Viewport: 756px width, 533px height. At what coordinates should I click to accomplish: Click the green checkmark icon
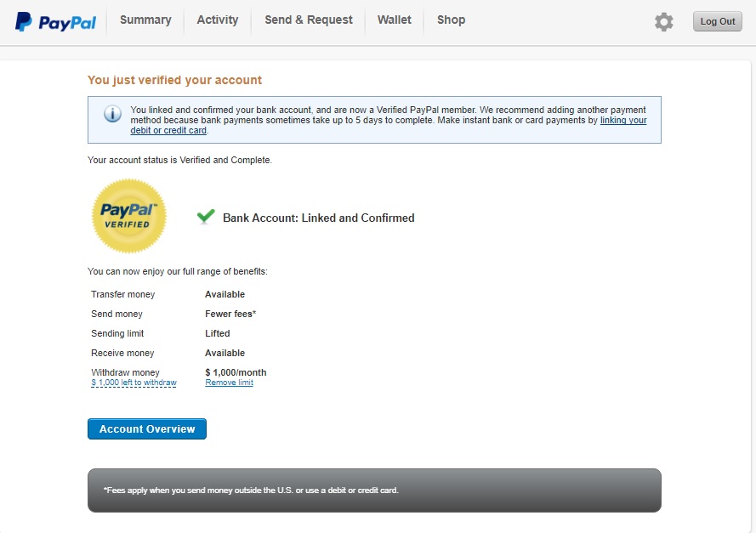(x=206, y=217)
